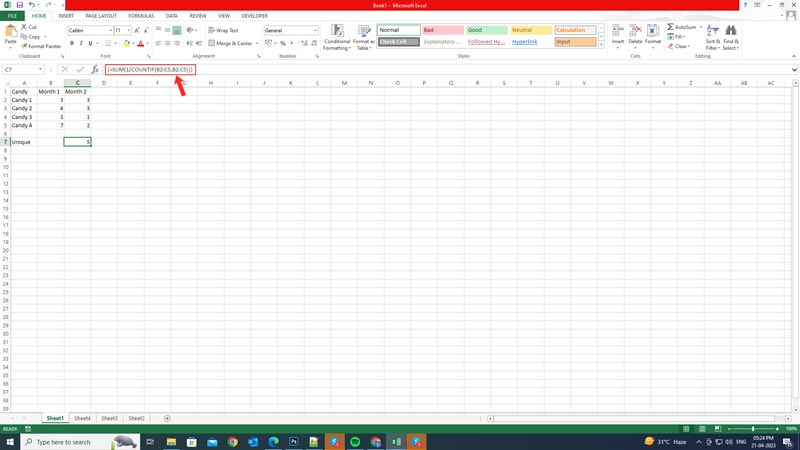Increase font size with the A-up icon
Image resolution: width=800 pixels, height=450 pixels.
tap(137, 31)
